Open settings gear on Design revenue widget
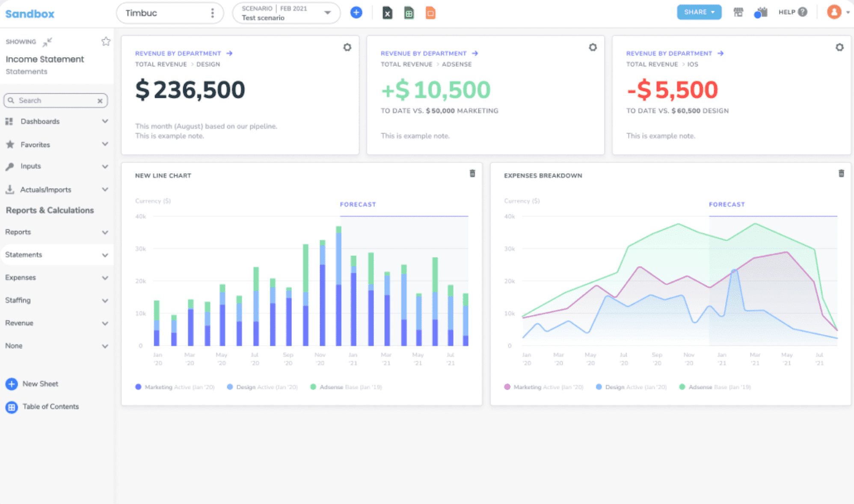The height and width of the screenshot is (504, 854). [347, 47]
